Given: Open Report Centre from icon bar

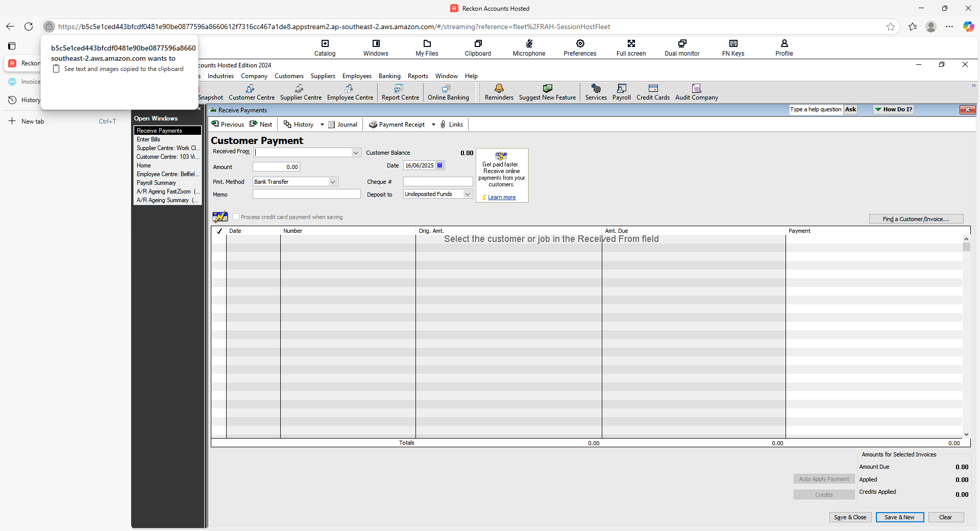Looking at the screenshot, I should [400, 92].
